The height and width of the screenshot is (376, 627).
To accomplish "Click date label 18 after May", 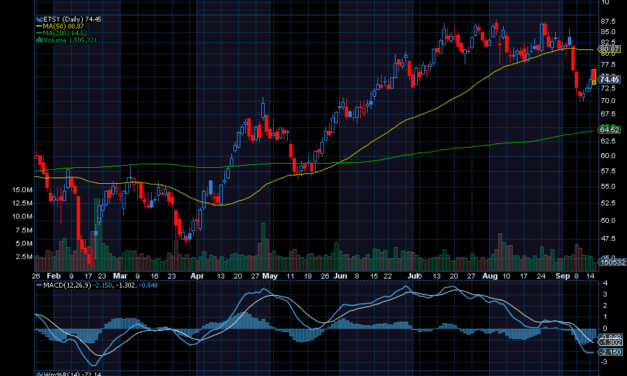I will (x=308, y=276).
